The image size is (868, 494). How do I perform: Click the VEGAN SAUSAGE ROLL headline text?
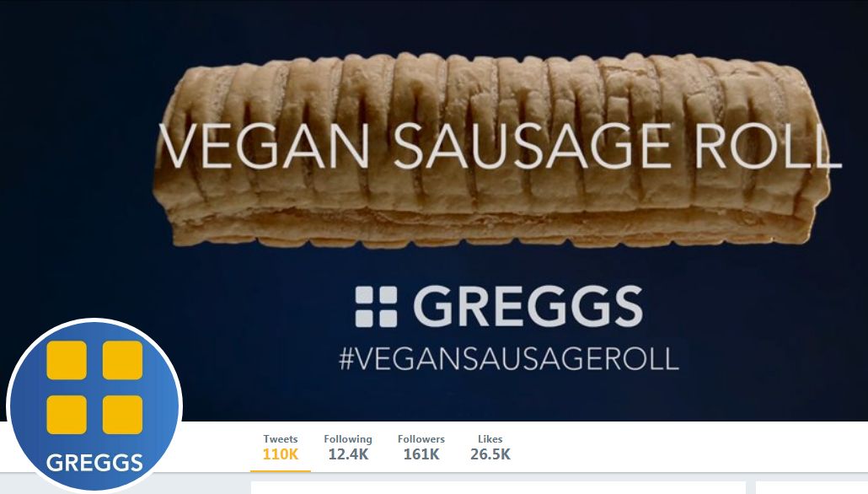[501, 146]
